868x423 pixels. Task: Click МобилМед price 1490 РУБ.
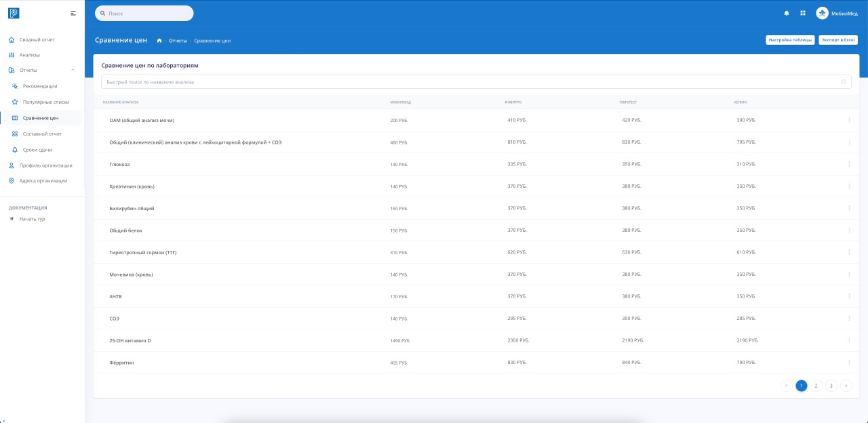click(x=400, y=340)
